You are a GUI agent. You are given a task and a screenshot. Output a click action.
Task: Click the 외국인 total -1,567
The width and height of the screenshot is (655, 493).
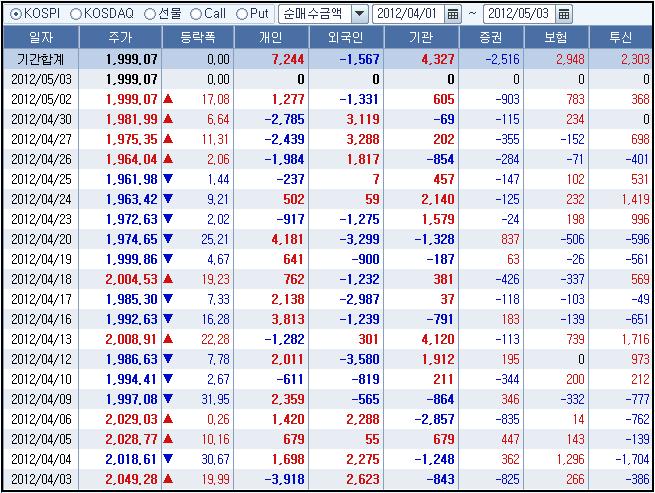(x=359, y=59)
